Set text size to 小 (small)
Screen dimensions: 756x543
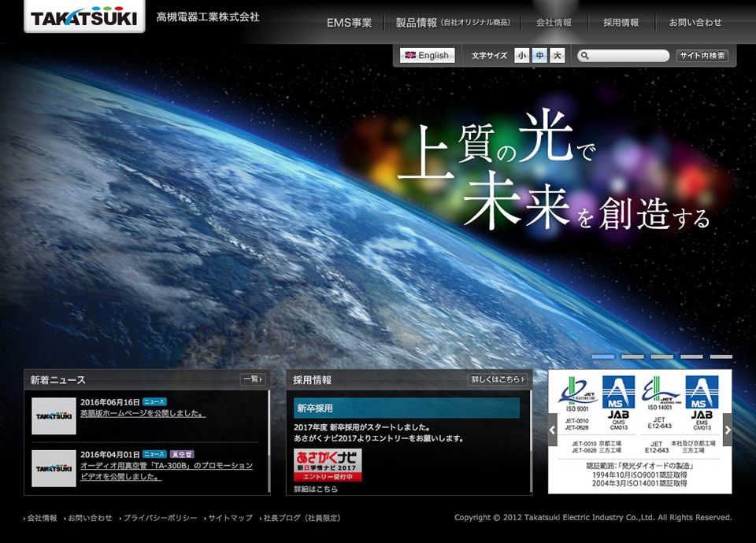tap(521, 55)
